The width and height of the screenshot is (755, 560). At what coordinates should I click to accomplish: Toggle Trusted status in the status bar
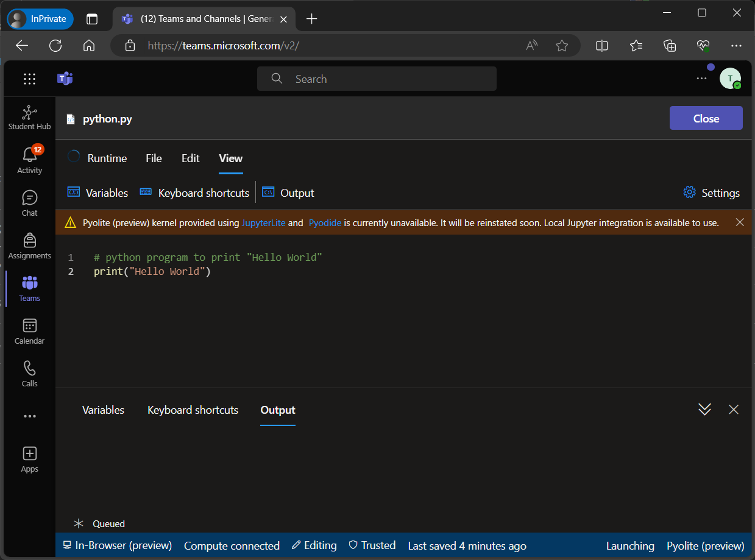(x=372, y=545)
